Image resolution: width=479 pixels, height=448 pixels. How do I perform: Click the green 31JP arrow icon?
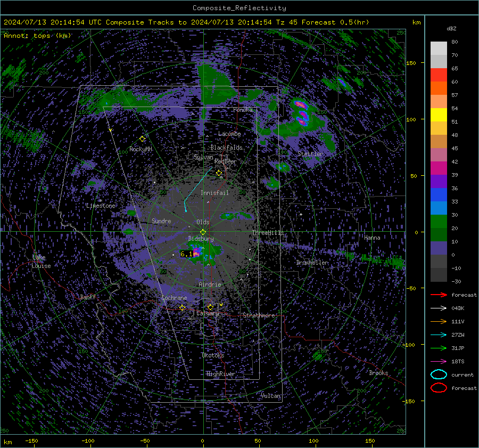[439, 348]
